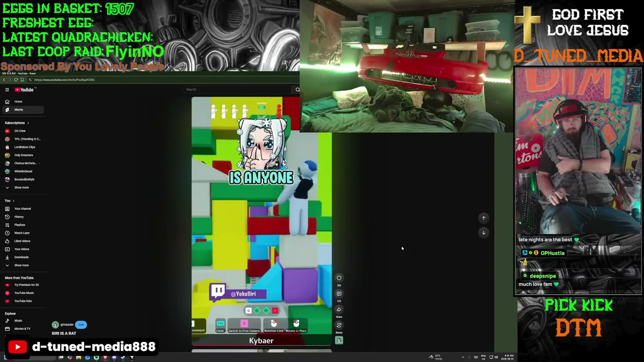This screenshot has width=644, height=362.
Task: Open Home in the YouTube sidebar
Action: coord(22,102)
